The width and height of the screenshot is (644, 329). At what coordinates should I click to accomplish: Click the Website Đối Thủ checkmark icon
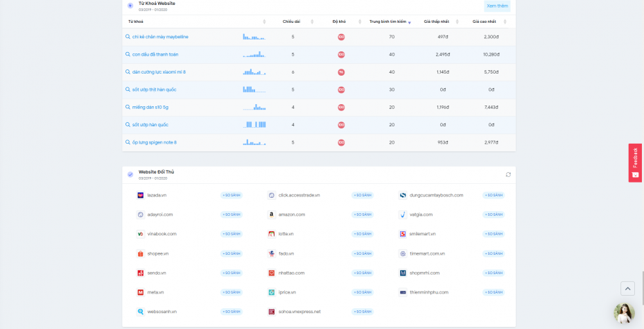(130, 175)
